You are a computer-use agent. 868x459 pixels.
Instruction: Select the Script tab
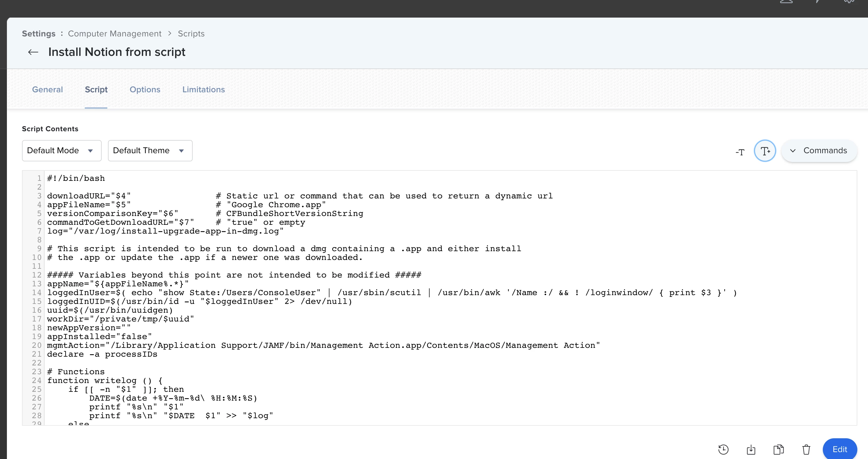pyautogui.click(x=96, y=89)
